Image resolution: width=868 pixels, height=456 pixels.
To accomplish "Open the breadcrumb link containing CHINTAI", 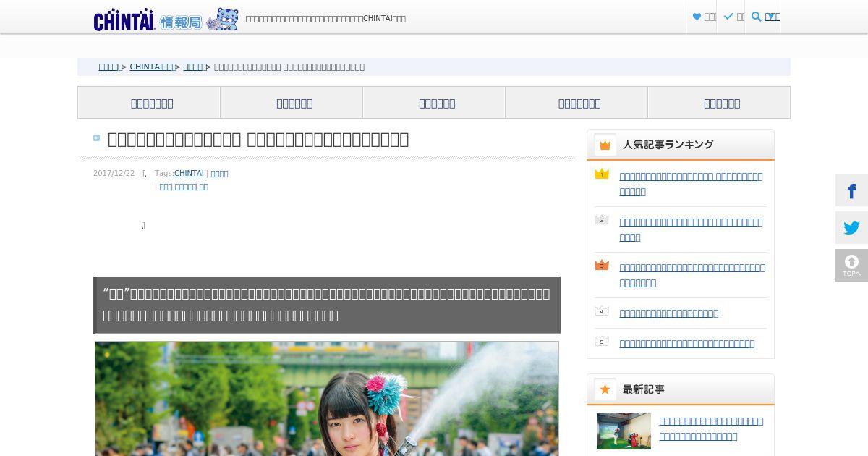I will (x=153, y=67).
